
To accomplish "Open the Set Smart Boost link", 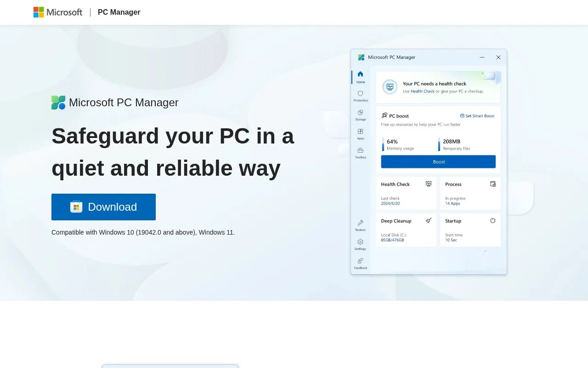I will (477, 116).
